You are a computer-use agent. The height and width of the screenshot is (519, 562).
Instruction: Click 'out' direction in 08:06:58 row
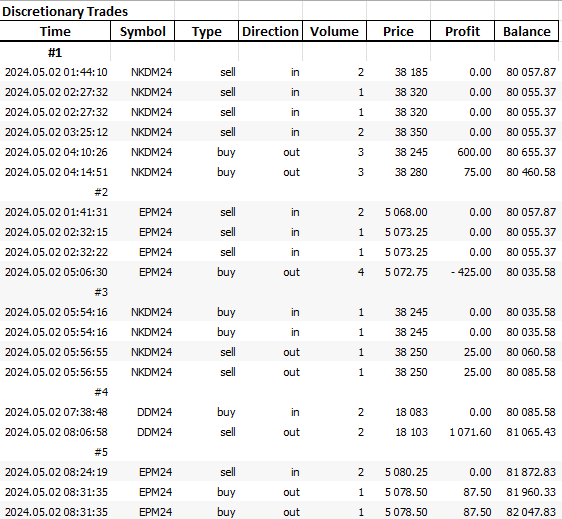click(291, 432)
